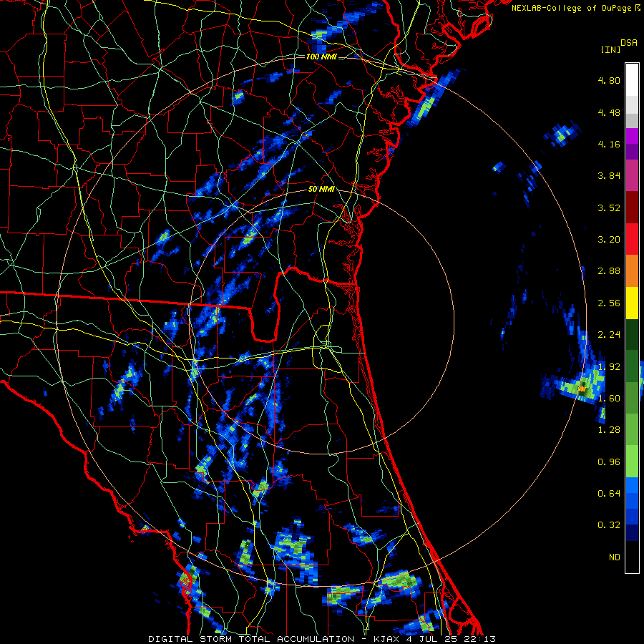Select the 1.28 legend value

click(609, 430)
